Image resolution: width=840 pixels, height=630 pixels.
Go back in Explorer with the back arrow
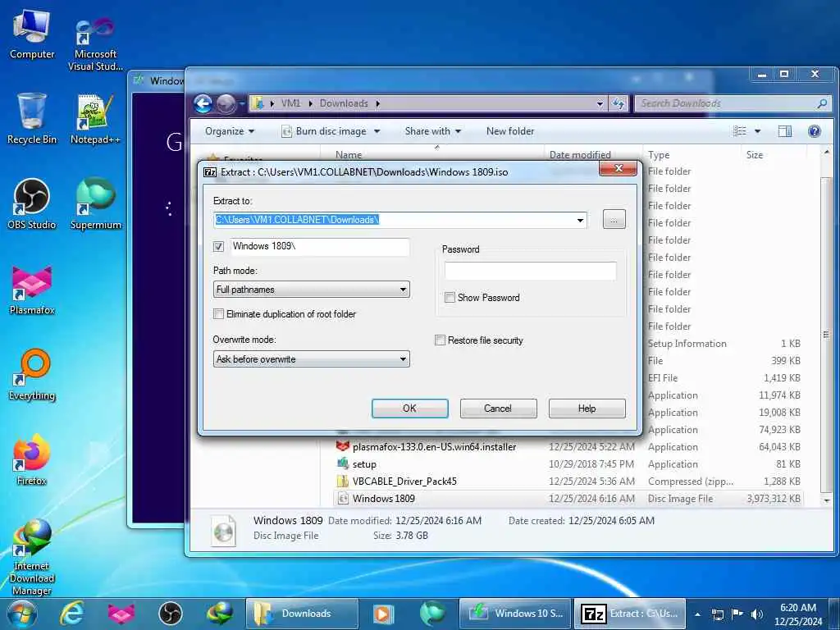pyautogui.click(x=203, y=103)
